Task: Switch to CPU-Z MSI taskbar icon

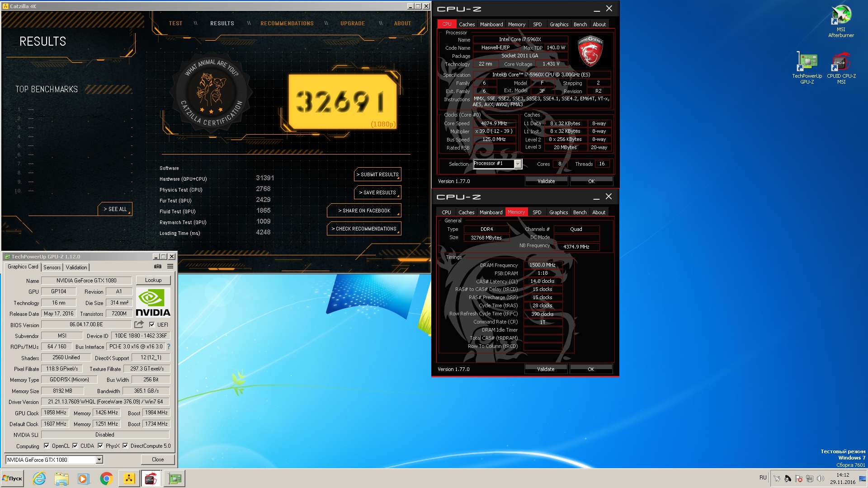Action: click(151, 479)
